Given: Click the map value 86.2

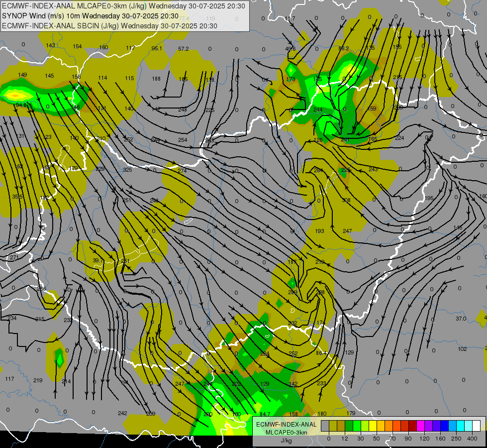Looking at the screenshot, I should [x=344, y=48].
